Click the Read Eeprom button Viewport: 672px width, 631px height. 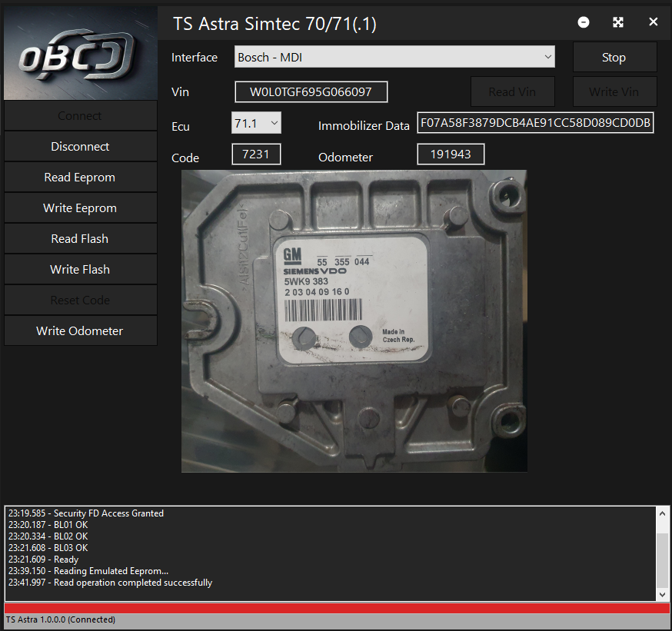tap(81, 178)
